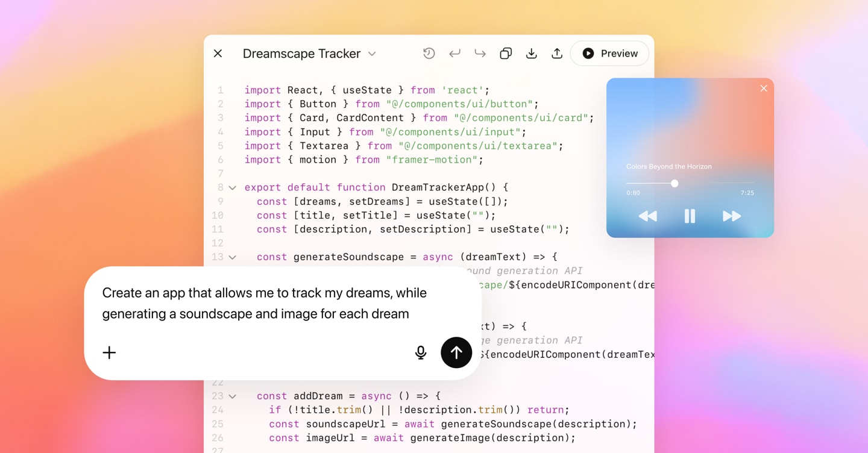This screenshot has height=453, width=868.
Task: Collapse the generateSoundscape block on line 13
Action: pyautogui.click(x=231, y=257)
